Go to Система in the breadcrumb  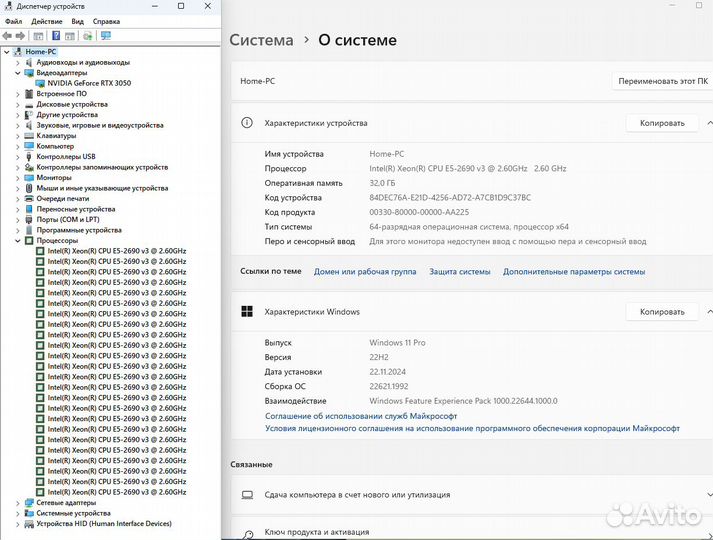[261, 40]
